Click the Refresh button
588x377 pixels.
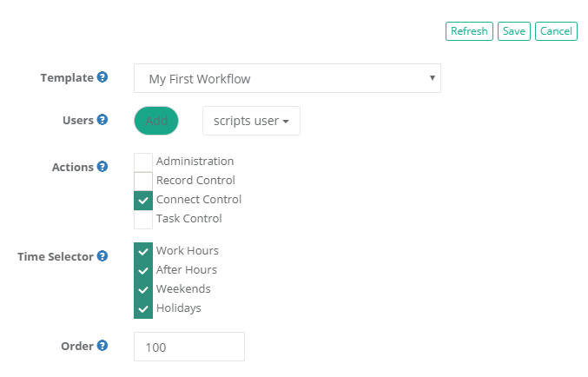(x=469, y=31)
